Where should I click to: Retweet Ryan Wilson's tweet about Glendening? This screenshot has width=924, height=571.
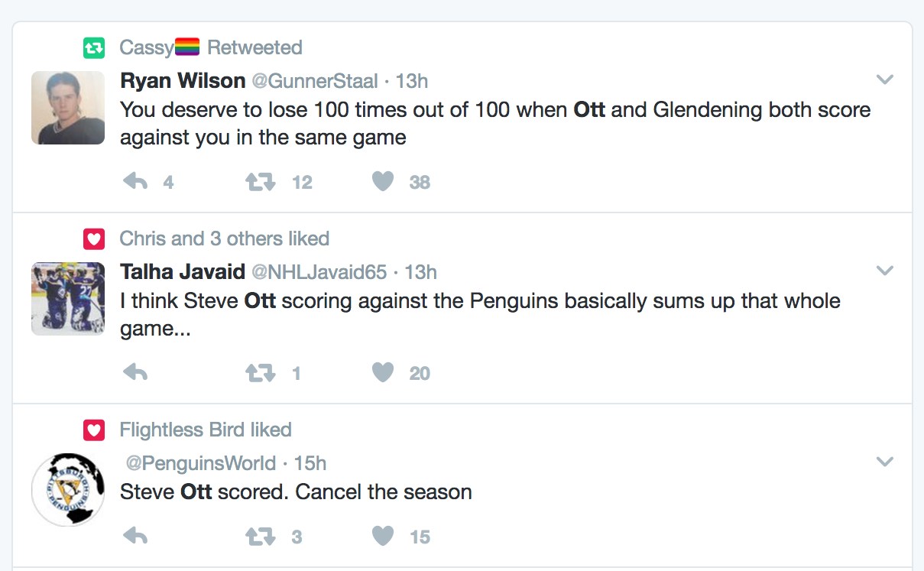click(x=260, y=182)
